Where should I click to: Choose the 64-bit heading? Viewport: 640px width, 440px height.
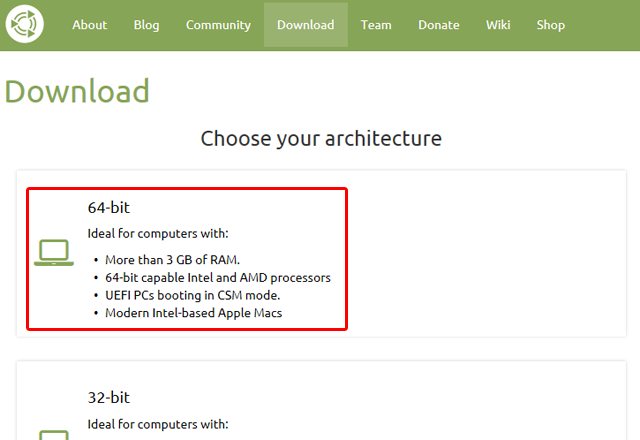109,208
